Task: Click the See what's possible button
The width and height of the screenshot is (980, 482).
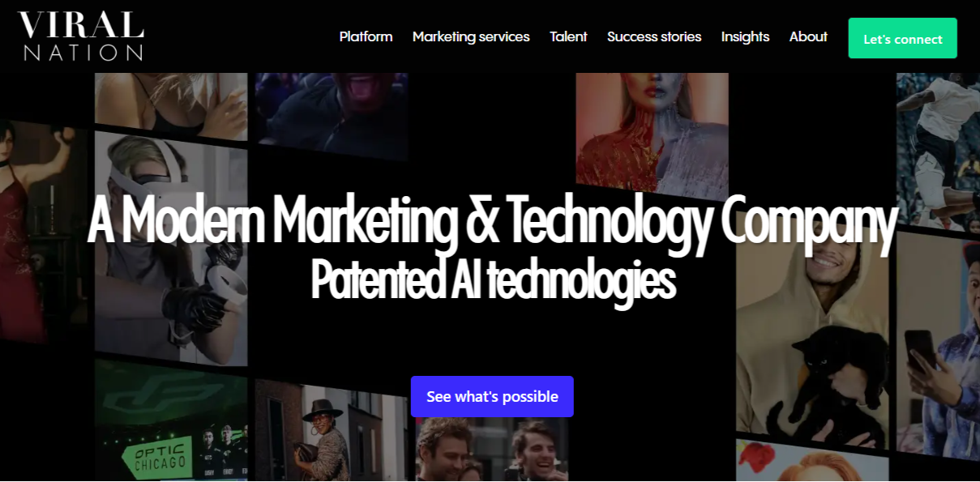Action: coord(492,396)
